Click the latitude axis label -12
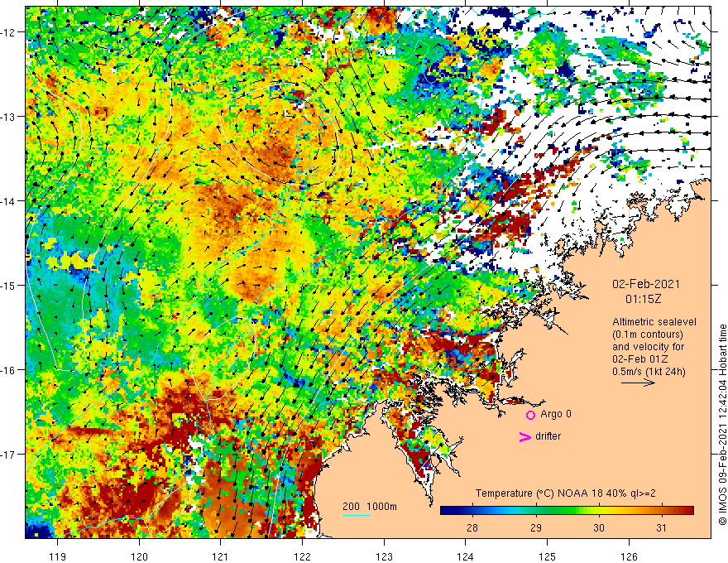Viewport: 728px width, 563px height. (x=8, y=32)
